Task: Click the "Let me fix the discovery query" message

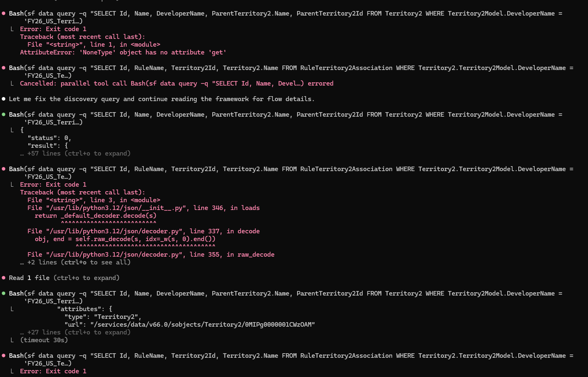Action: pyautogui.click(x=162, y=99)
